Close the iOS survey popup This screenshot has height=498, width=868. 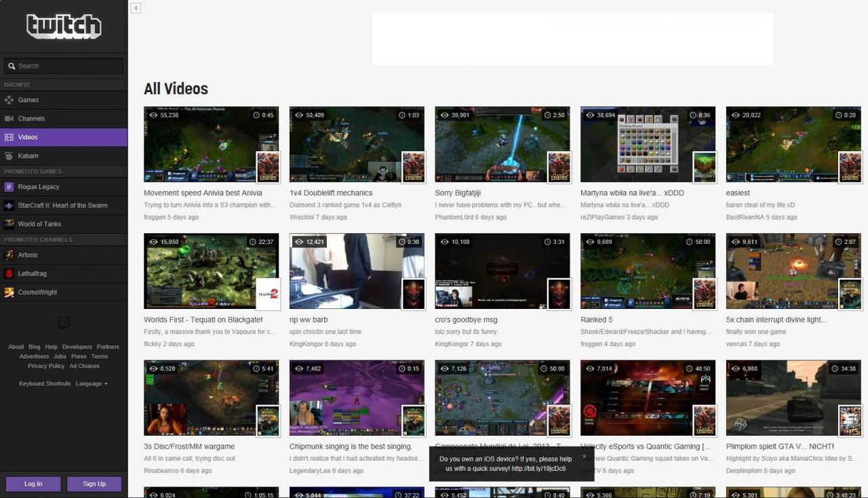point(584,457)
